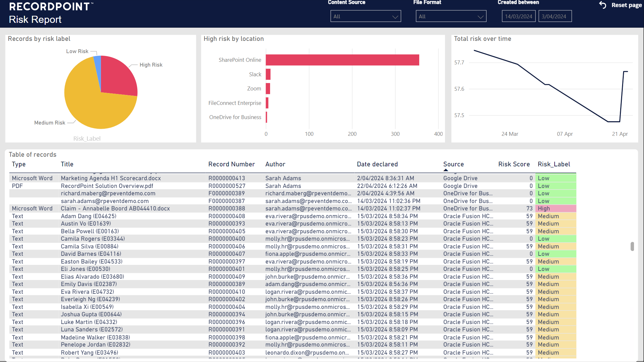The width and height of the screenshot is (644, 362).
Task: Click the Source column sort arrow
Action: pos(446,170)
